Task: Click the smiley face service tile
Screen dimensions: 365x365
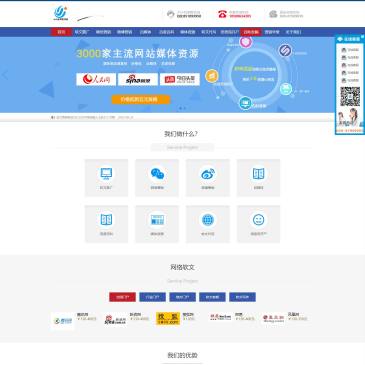Action: tap(258, 224)
